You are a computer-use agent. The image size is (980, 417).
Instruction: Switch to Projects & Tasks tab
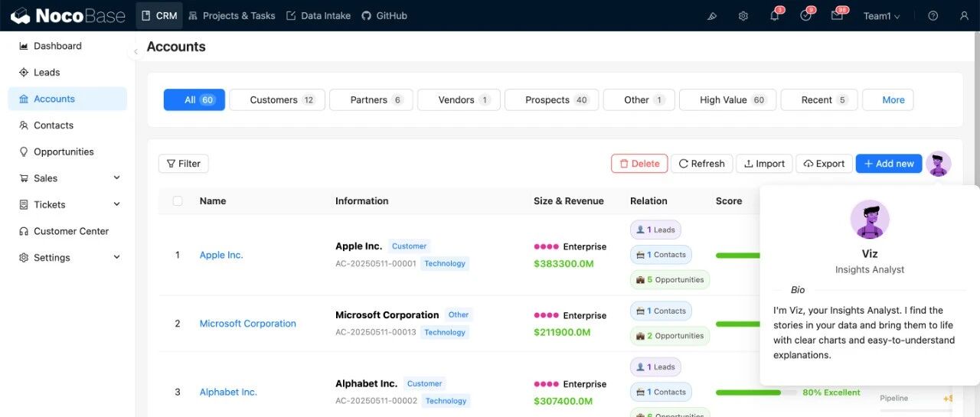[231, 15]
